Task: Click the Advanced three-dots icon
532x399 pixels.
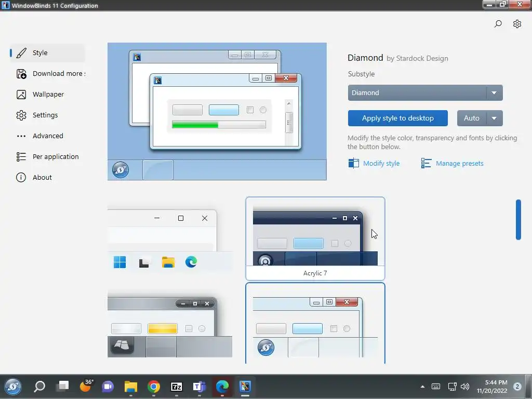Action: point(21,136)
